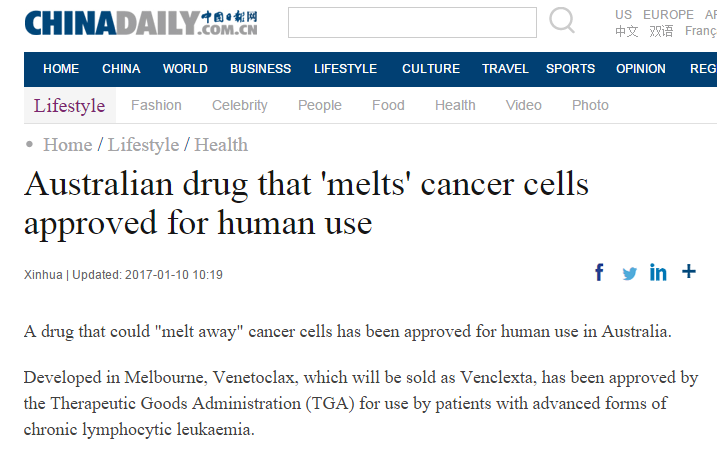Click the China Daily logo
Viewport: 717px width, 453px height.
point(141,22)
